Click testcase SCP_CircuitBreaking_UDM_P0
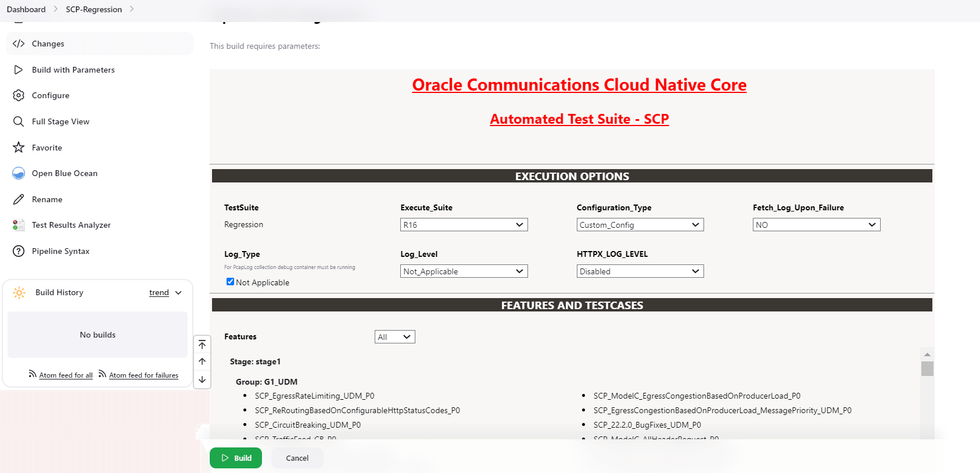980x473 pixels. [x=308, y=425]
